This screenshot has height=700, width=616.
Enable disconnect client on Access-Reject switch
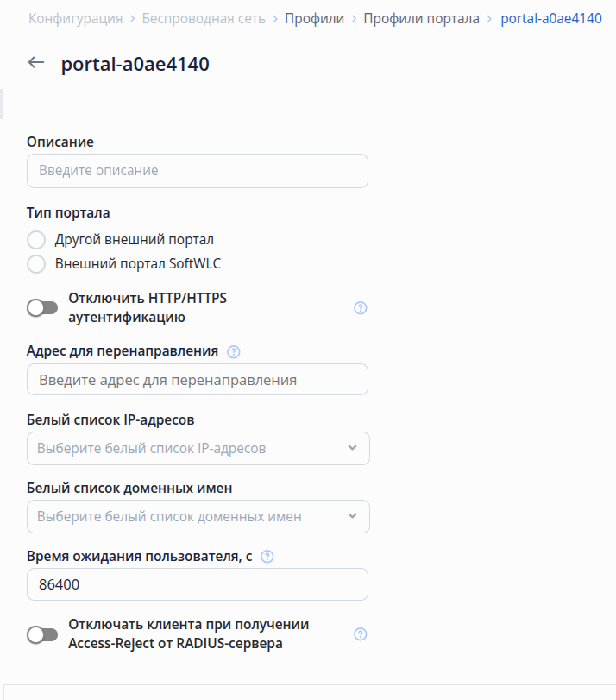pyautogui.click(x=42, y=635)
